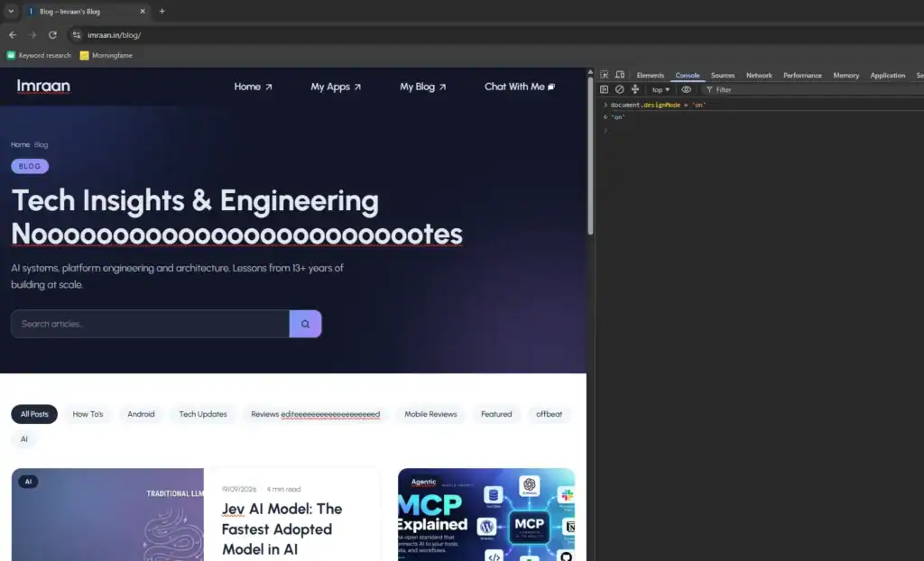924x561 pixels.
Task: Select the AI category pill below All Posts
Action: pyautogui.click(x=23, y=439)
